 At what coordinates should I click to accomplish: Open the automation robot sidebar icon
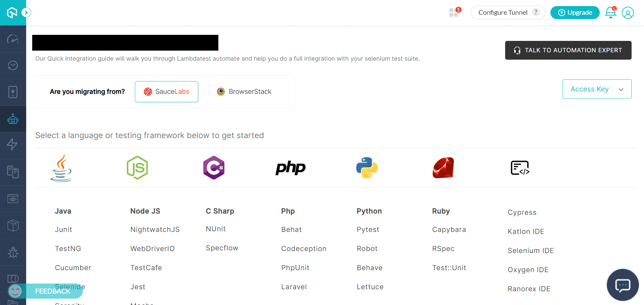[13, 119]
